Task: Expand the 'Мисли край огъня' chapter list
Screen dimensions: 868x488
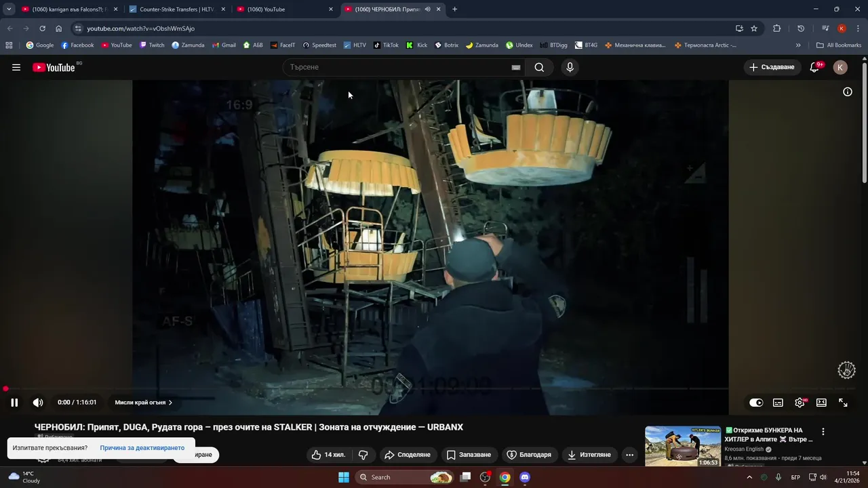Action: point(144,403)
